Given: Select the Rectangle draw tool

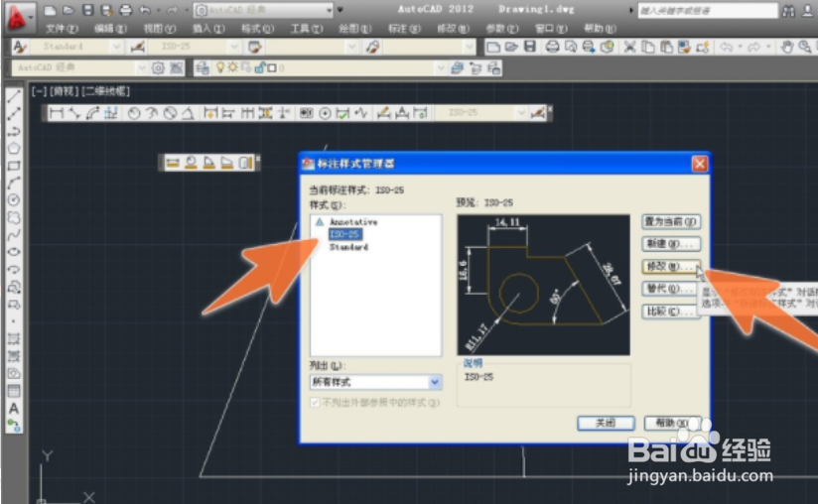Looking at the screenshot, I should point(14,166).
